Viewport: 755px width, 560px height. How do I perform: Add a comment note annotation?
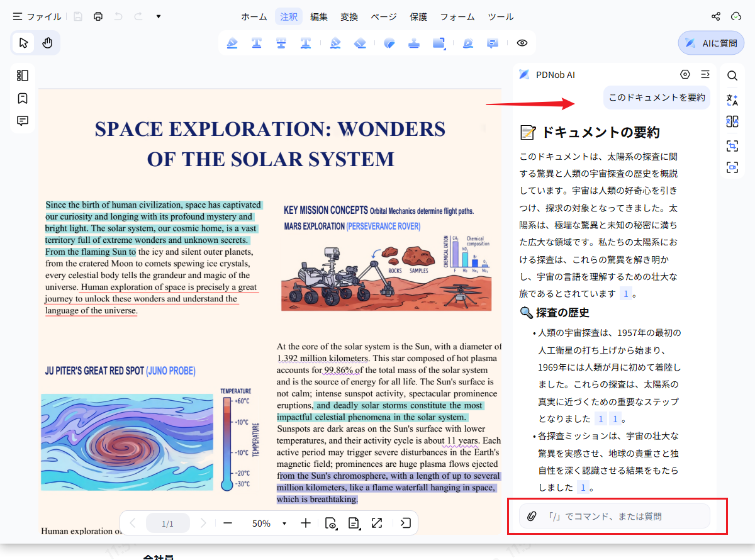click(x=493, y=43)
